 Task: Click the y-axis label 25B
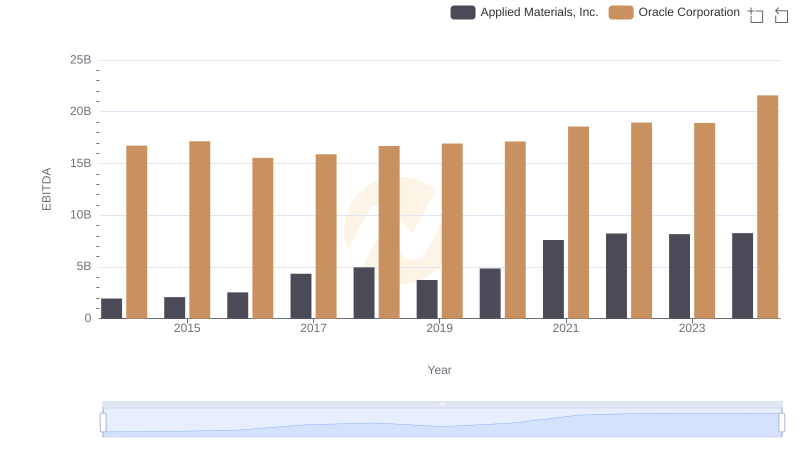(x=81, y=60)
